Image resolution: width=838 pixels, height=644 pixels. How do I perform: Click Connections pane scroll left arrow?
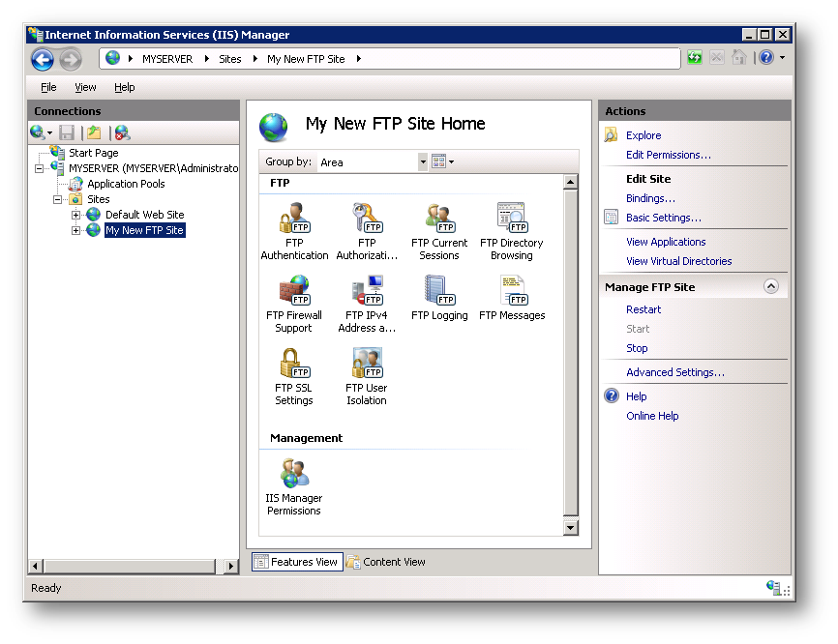[x=35, y=566]
